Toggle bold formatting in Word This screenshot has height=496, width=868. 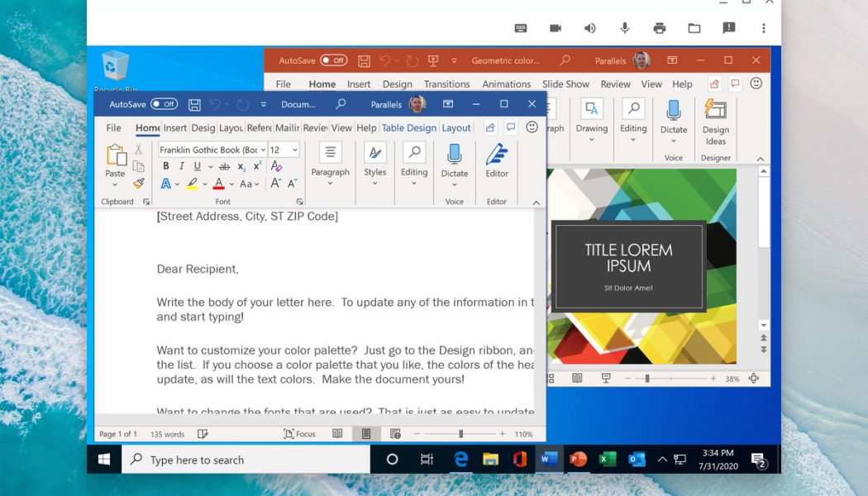tap(166, 165)
